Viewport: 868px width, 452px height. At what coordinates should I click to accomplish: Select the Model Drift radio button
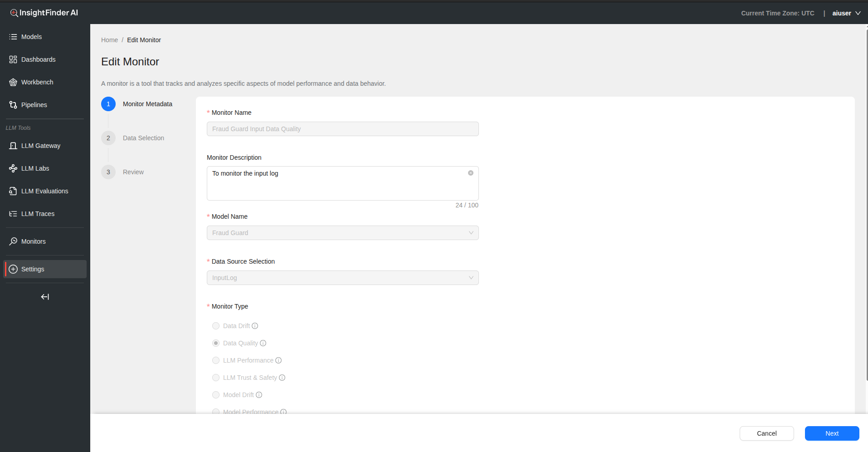pyautogui.click(x=216, y=395)
